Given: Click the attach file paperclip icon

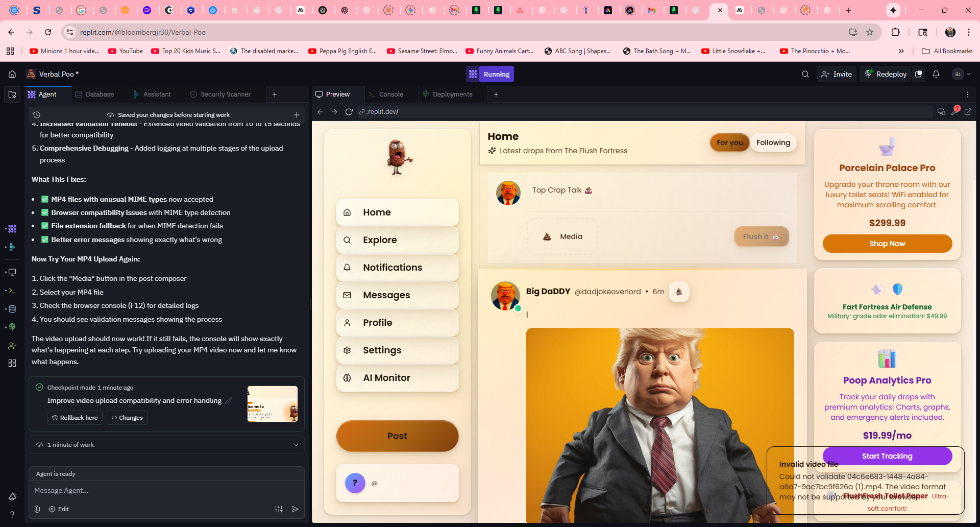Looking at the screenshot, I should 37,509.
